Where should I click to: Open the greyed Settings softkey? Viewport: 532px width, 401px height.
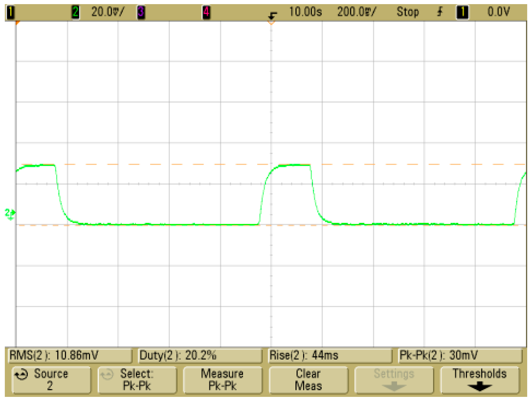(x=394, y=380)
